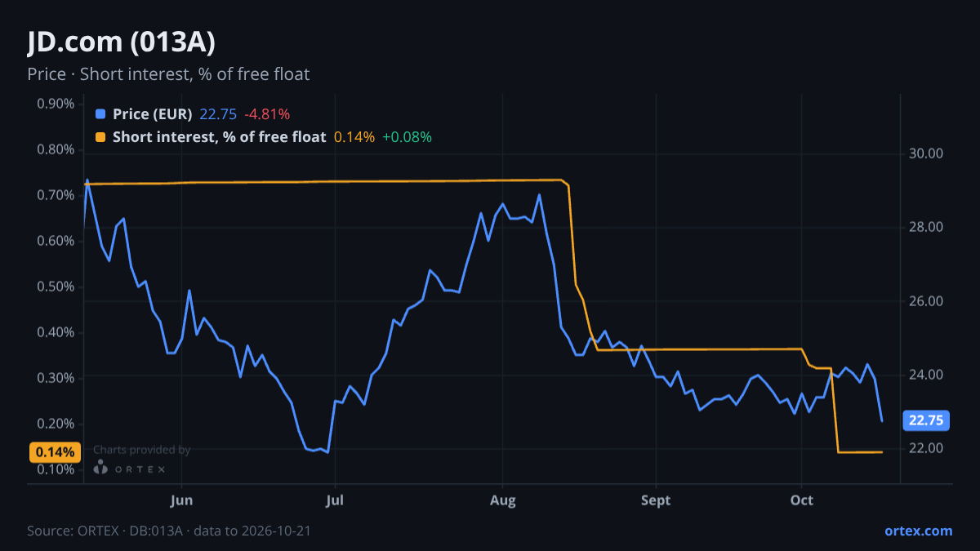This screenshot has width=980, height=551.
Task: Click the 0.20% left axis label
Action: 56,424
